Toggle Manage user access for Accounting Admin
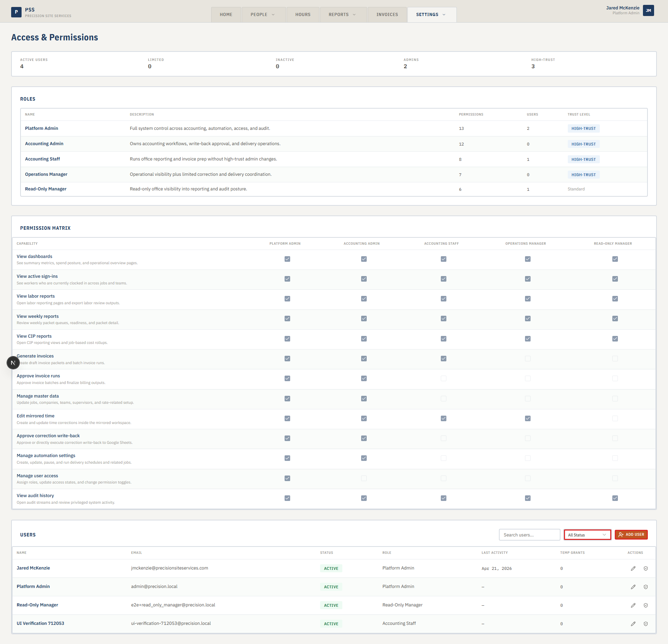The width and height of the screenshot is (668, 644). pyautogui.click(x=364, y=478)
